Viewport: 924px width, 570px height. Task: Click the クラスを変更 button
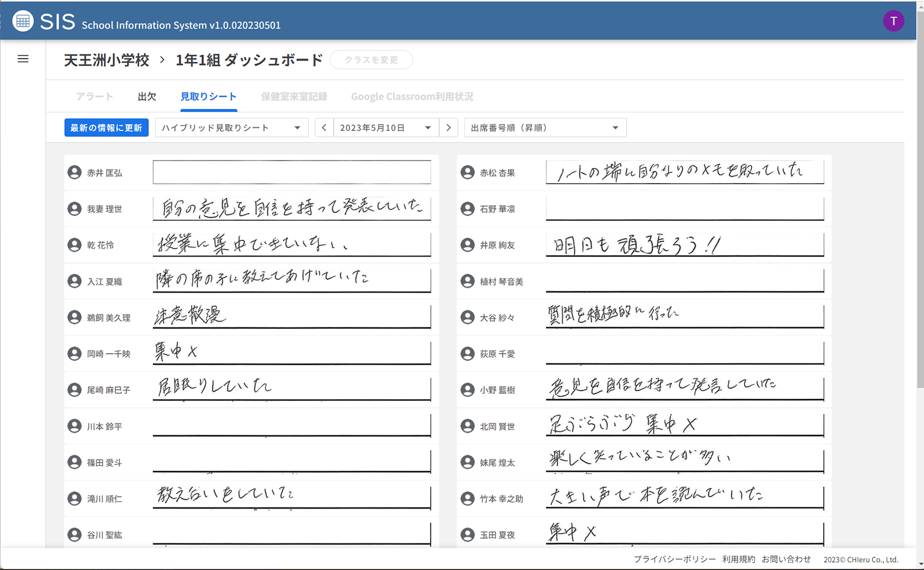click(x=371, y=60)
